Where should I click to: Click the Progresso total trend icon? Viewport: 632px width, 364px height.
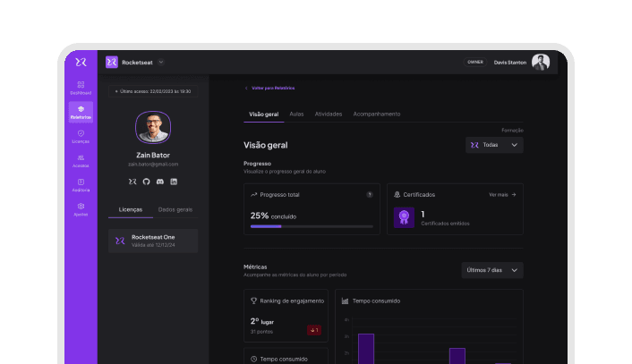[253, 195]
